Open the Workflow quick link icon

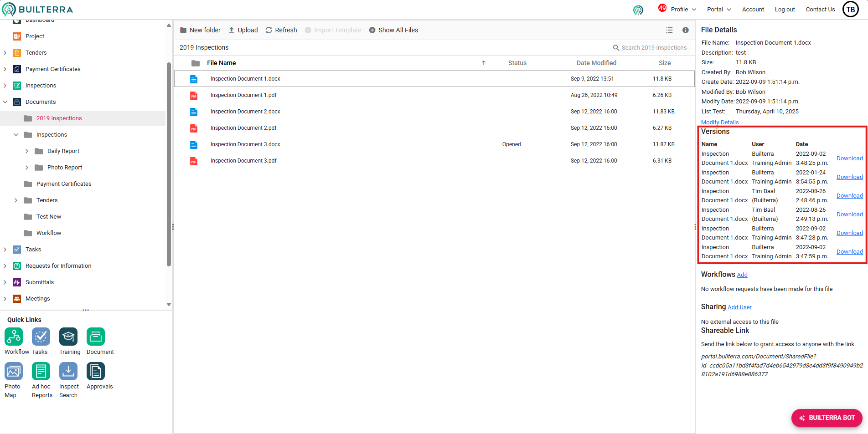[x=14, y=337]
